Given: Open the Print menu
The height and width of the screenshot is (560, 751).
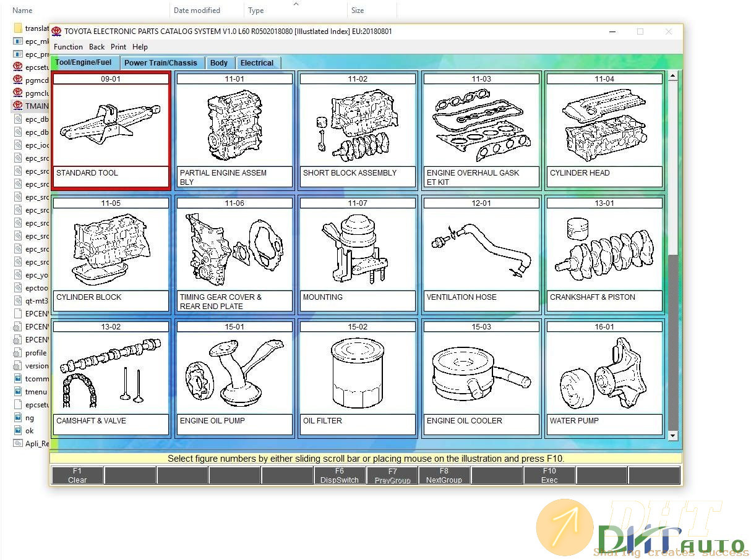Looking at the screenshot, I should 118,47.
